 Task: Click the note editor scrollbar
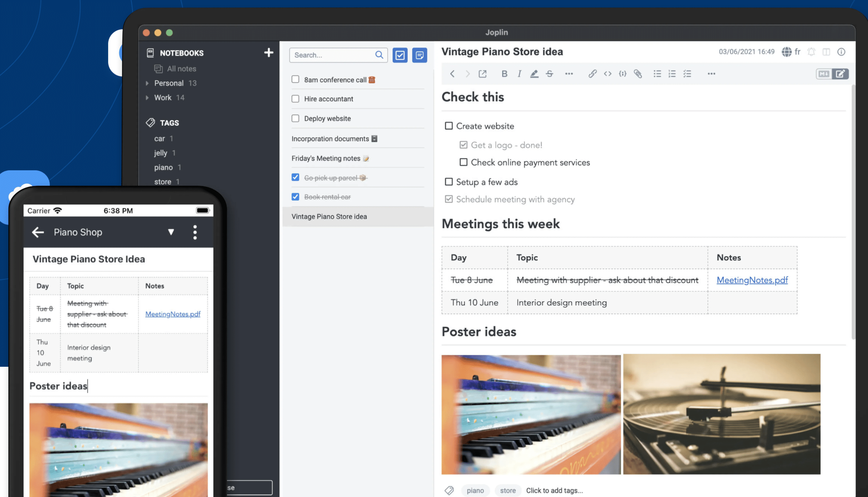pos(853,211)
